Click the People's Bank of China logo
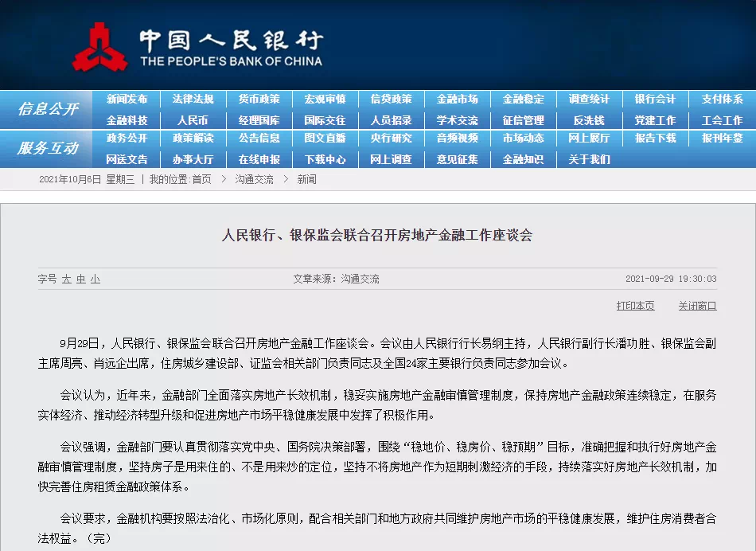This screenshot has height=551, width=756. tap(100, 46)
